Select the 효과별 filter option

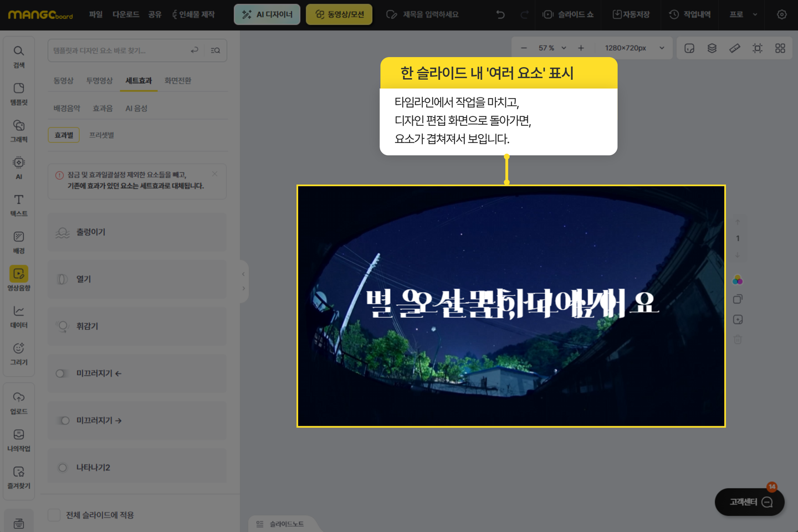(64, 135)
